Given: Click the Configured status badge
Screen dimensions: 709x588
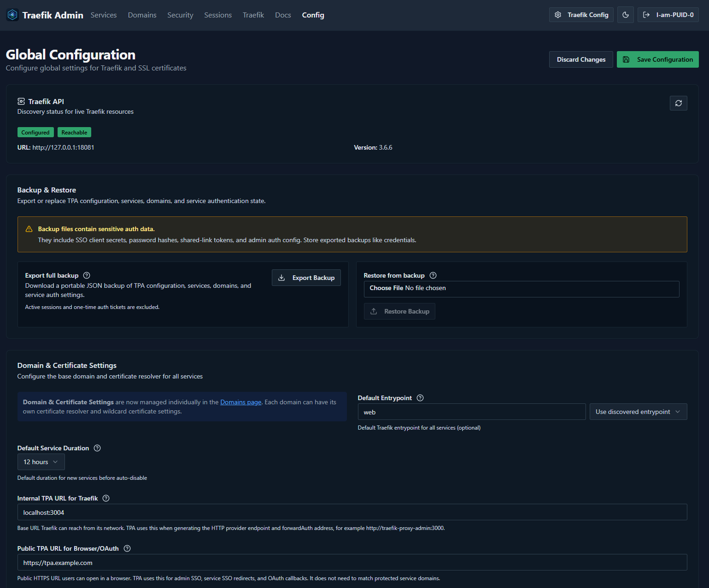Looking at the screenshot, I should (35, 132).
